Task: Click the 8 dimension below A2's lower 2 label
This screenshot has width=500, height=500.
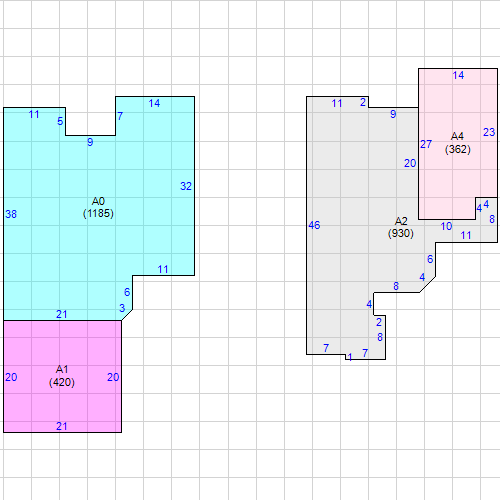Action: click(380, 337)
